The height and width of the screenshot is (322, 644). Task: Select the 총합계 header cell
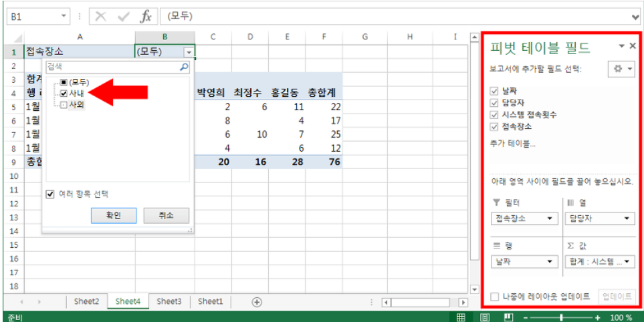click(x=324, y=93)
